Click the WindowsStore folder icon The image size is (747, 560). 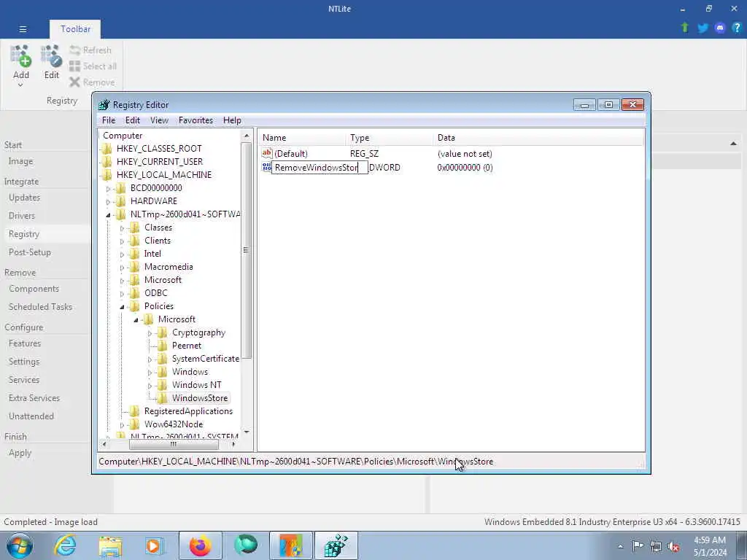162,398
